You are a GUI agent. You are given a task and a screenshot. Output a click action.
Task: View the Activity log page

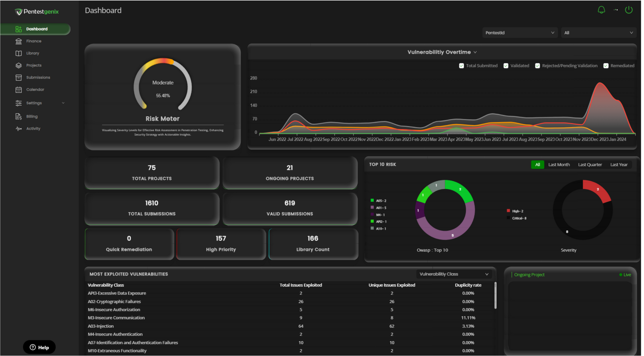pos(33,129)
